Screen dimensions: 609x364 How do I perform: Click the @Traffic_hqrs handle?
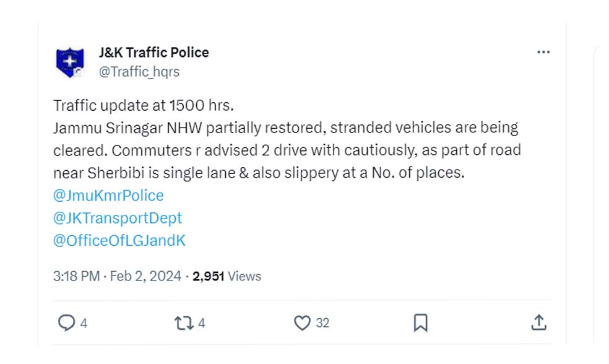(139, 72)
